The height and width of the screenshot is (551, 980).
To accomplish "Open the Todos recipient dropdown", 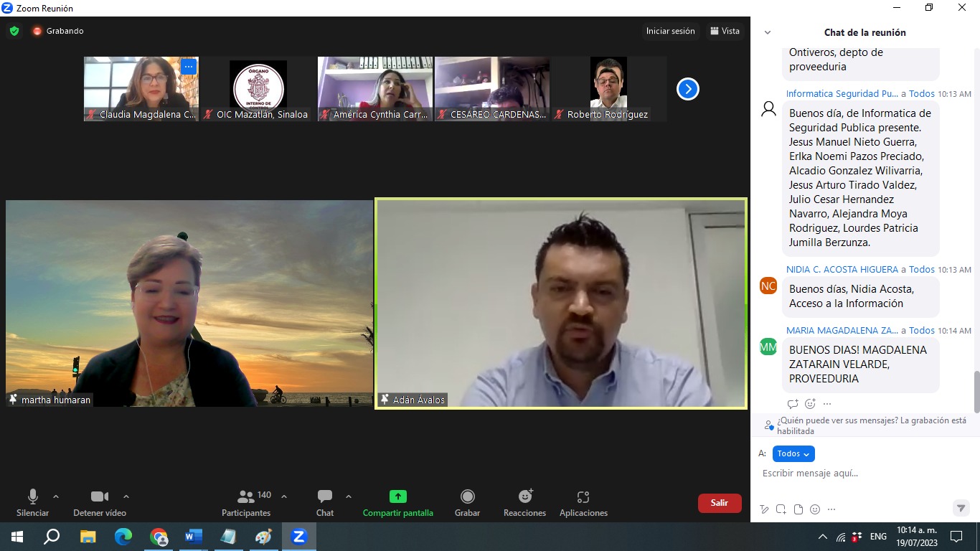I will coord(793,453).
